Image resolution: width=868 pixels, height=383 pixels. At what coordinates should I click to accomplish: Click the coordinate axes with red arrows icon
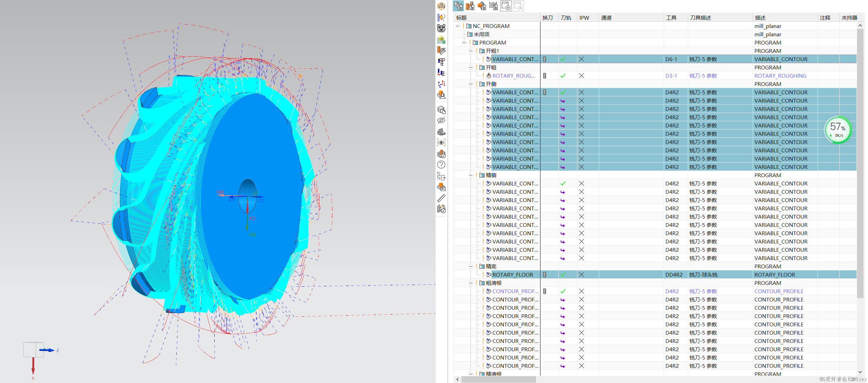[x=441, y=84]
